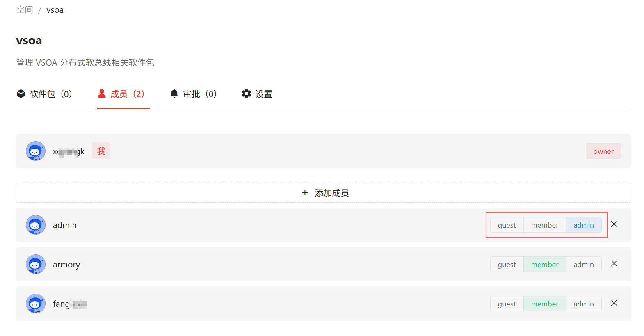Click armory's avatar icon

[x=36, y=264]
